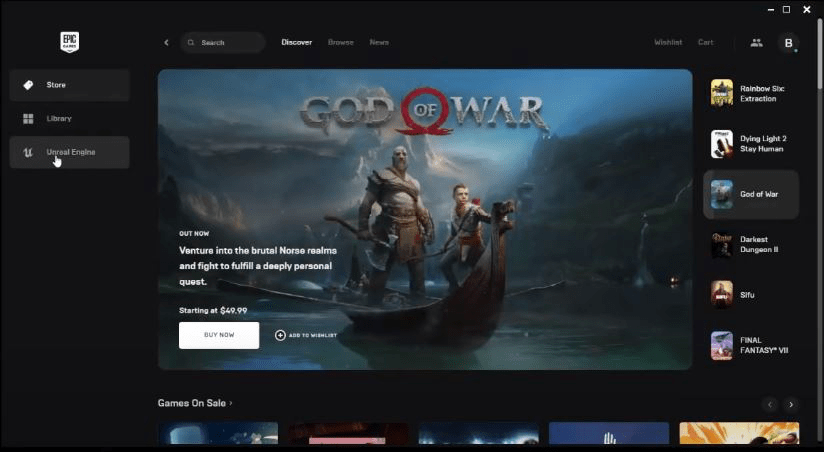
Task: Click the search magnifier icon
Action: [x=191, y=43]
